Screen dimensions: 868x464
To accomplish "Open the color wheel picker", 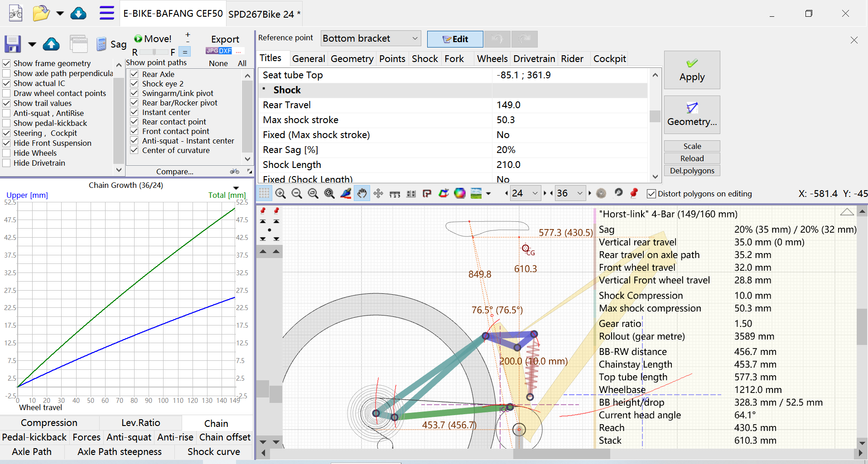I will click(x=460, y=194).
